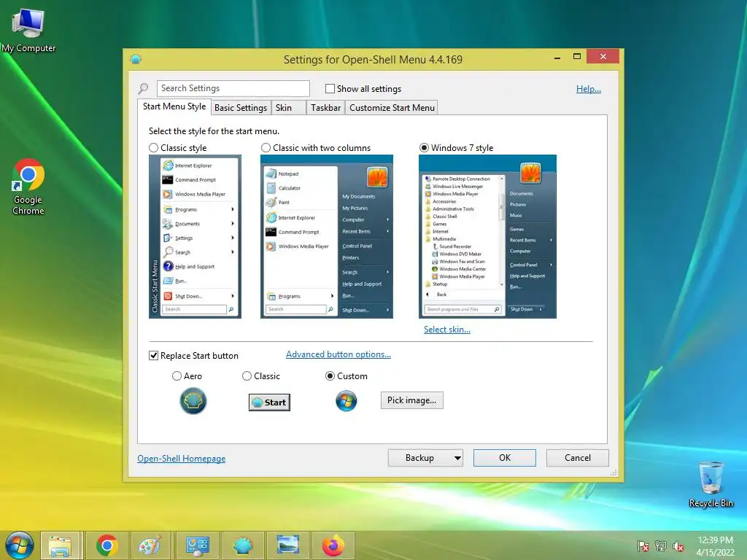Click the Aero shell button image
The image size is (747, 560).
coord(193,401)
